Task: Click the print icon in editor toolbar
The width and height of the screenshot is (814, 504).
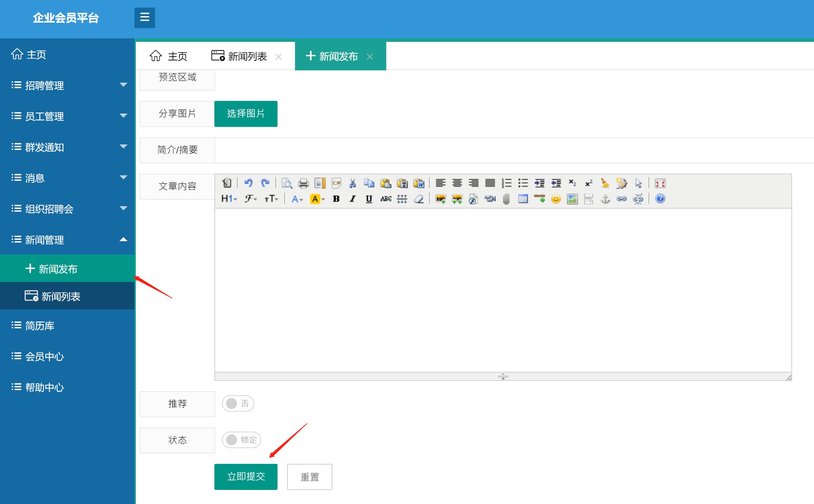Action: (x=303, y=183)
